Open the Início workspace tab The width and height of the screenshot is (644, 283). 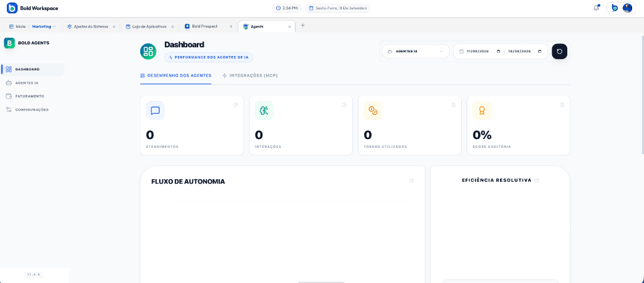(x=17, y=26)
